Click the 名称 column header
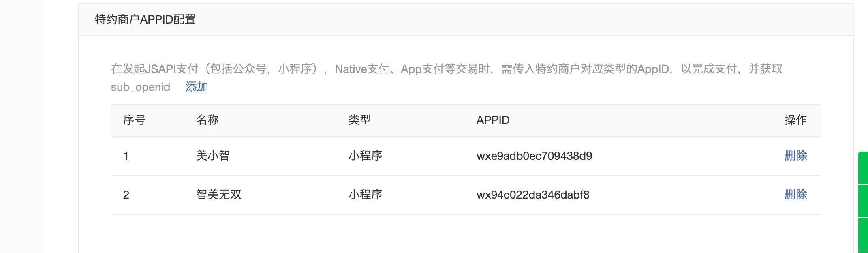 pyautogui.click(x=207, y=120)
